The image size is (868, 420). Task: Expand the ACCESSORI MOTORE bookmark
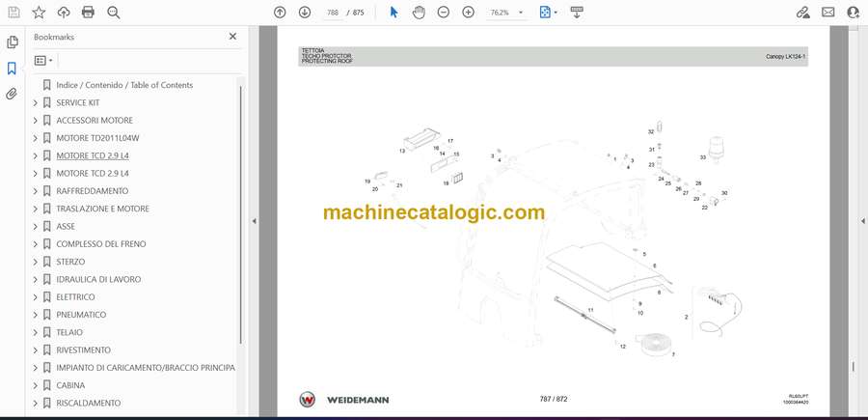[36, 121]
